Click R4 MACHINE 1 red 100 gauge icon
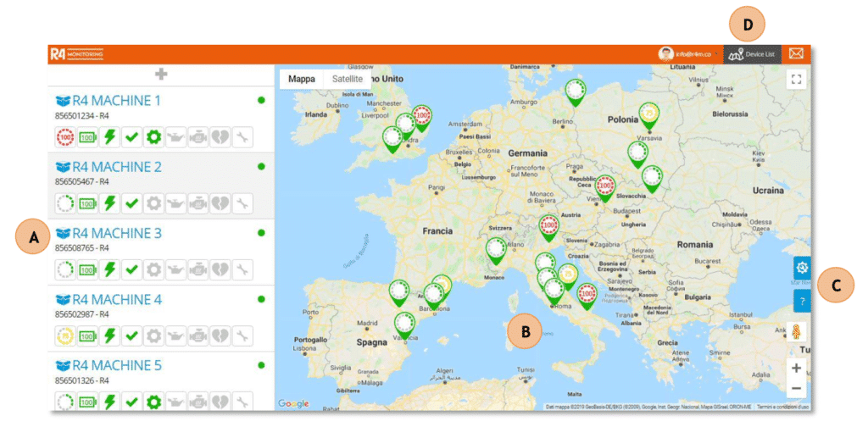This screenshot has width=868, height=427. coord(65,137)
